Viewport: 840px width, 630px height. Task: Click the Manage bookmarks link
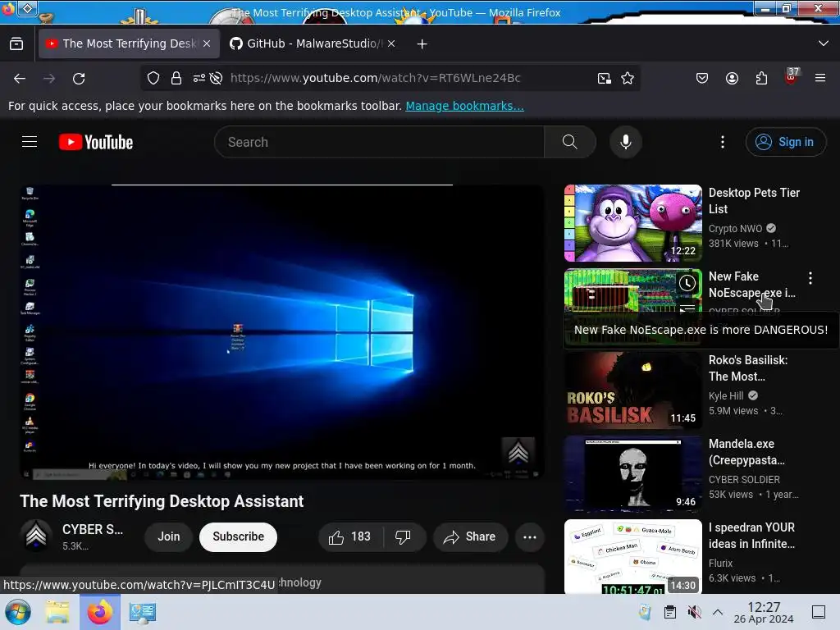464,106
